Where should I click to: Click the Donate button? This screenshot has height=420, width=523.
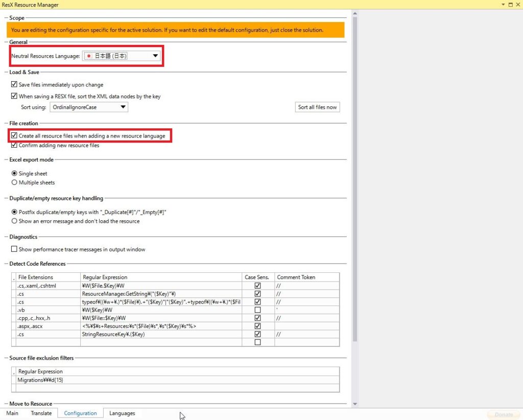[x=504, y=415]
